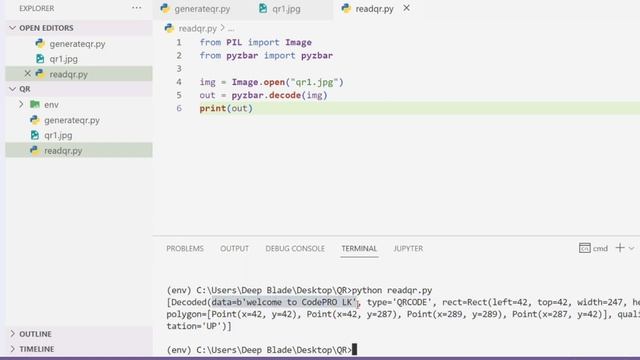The image size is (640, 360).
Task: Place cursor on 'print(out)' line
Action: [x=226, y=109]
